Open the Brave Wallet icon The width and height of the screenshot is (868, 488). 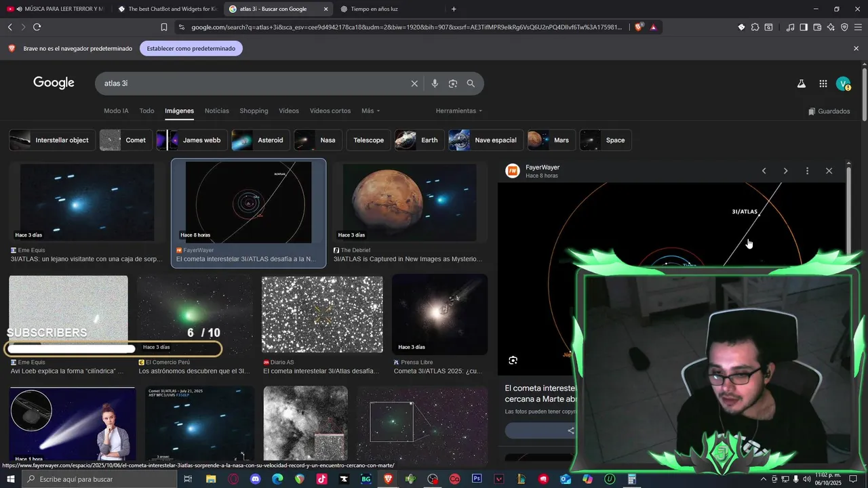[817, 27]
